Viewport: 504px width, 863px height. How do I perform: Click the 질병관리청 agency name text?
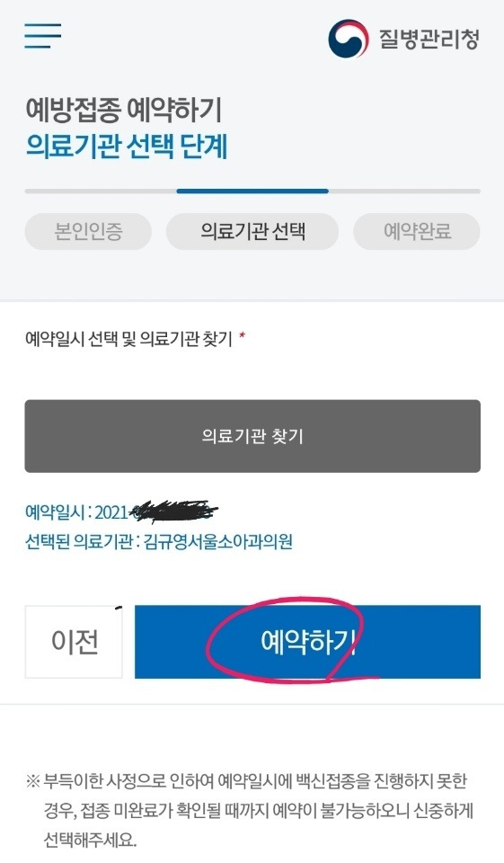coord(429,39)
